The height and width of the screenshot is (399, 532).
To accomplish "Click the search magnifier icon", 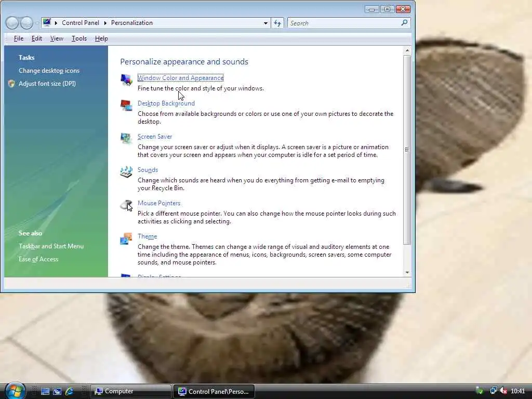I will pos(404,23).
